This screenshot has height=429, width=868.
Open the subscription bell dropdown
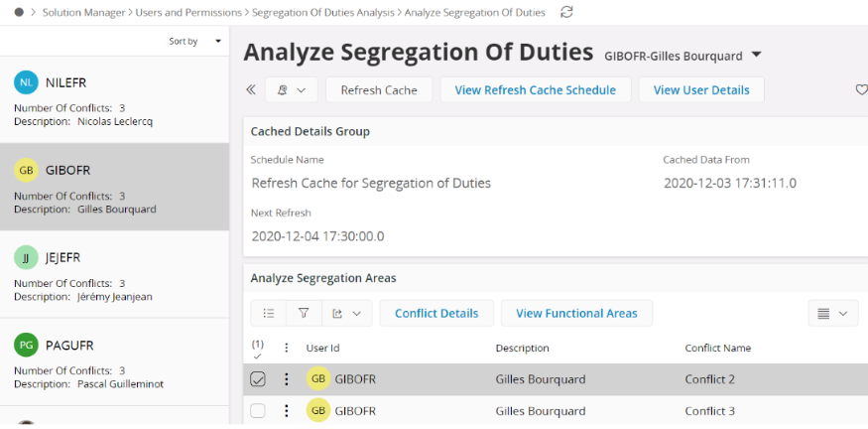292,90
